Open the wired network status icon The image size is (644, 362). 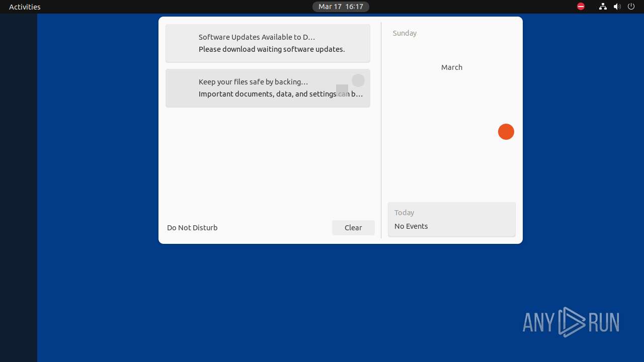(x=603, y=7)
